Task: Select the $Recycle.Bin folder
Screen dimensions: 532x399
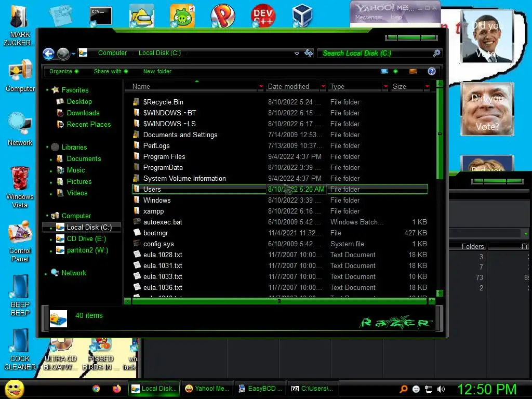Action: 163,102
